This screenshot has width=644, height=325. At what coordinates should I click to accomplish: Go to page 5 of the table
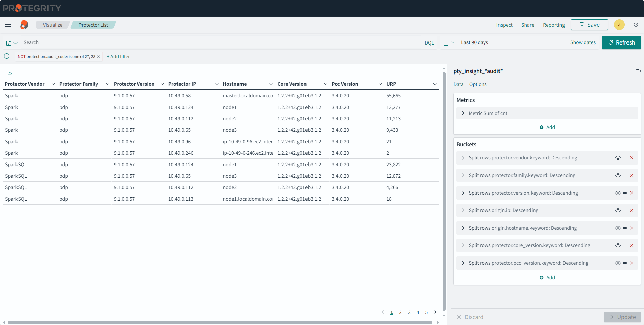pos(426,312)
